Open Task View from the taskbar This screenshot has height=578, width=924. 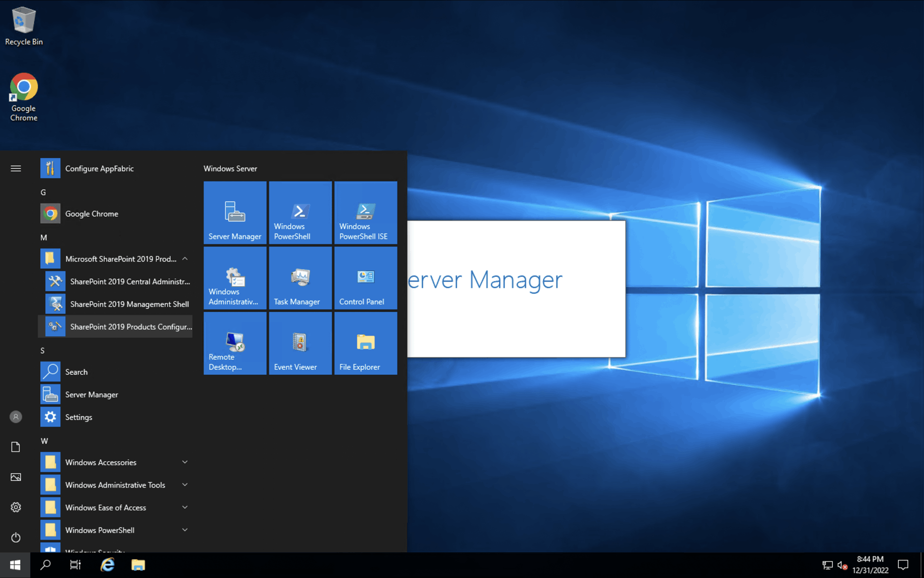coord(75,565)
